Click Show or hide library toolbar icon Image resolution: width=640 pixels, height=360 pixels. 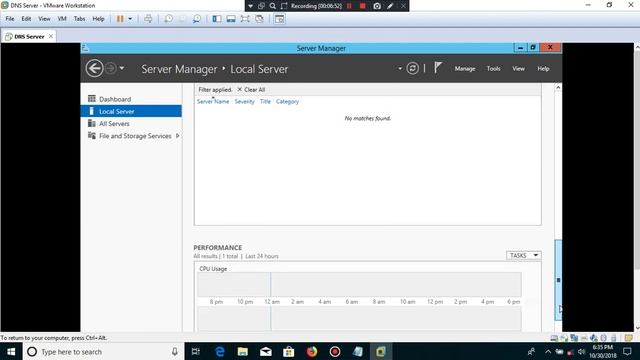click(217, 19)
